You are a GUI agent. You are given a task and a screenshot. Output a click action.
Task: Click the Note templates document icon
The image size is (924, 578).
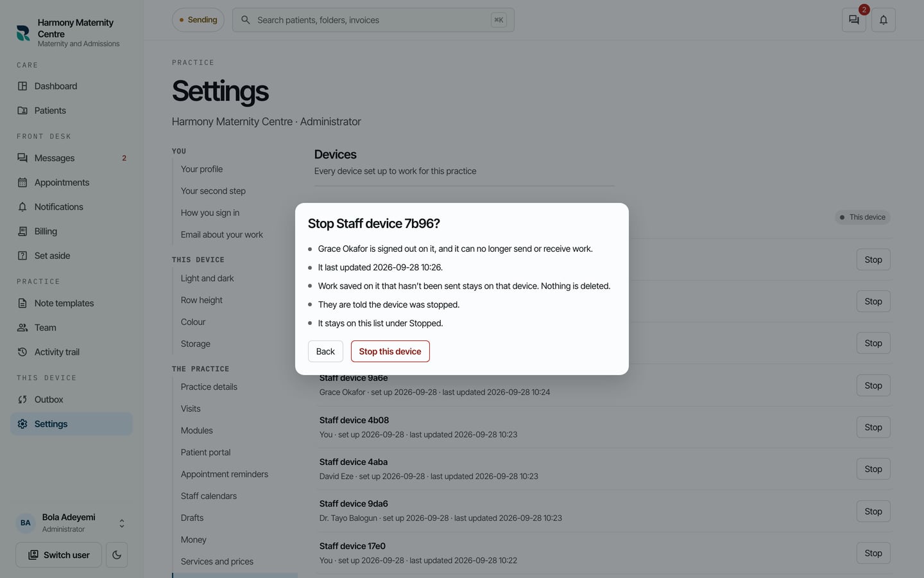click(22, 303)
